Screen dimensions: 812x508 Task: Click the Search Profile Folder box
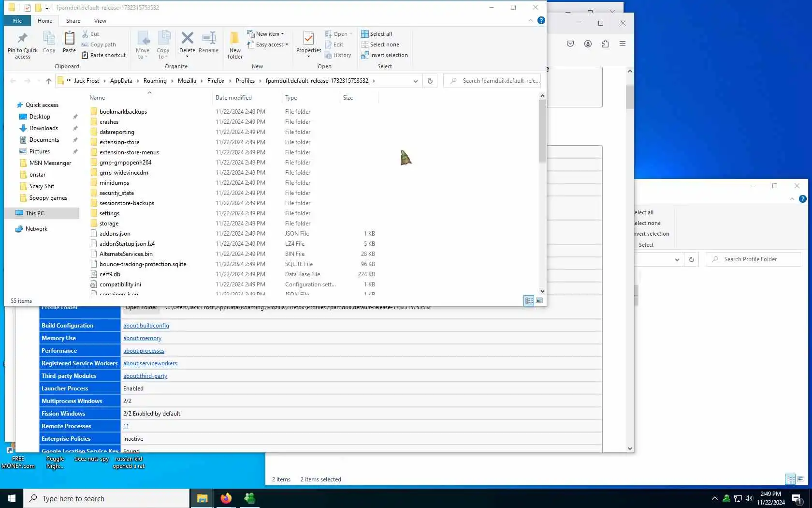[754, 259]
